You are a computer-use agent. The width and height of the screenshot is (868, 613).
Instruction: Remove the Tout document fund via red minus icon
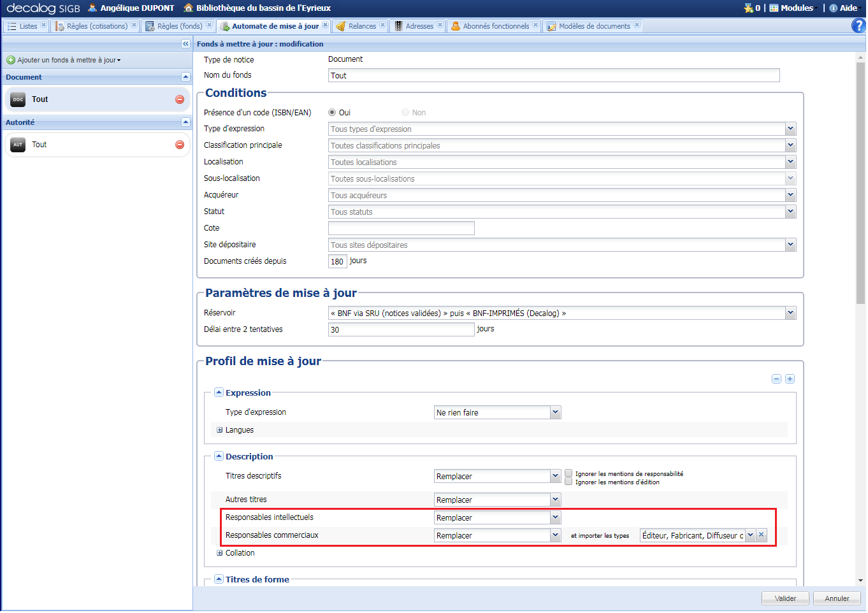pos(180,99)
